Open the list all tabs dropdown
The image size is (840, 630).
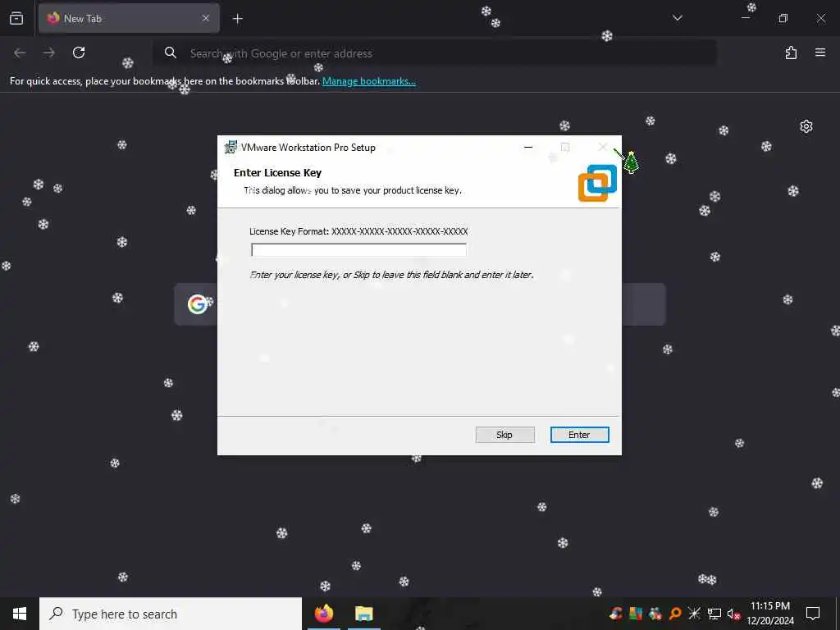pos(677,18)
